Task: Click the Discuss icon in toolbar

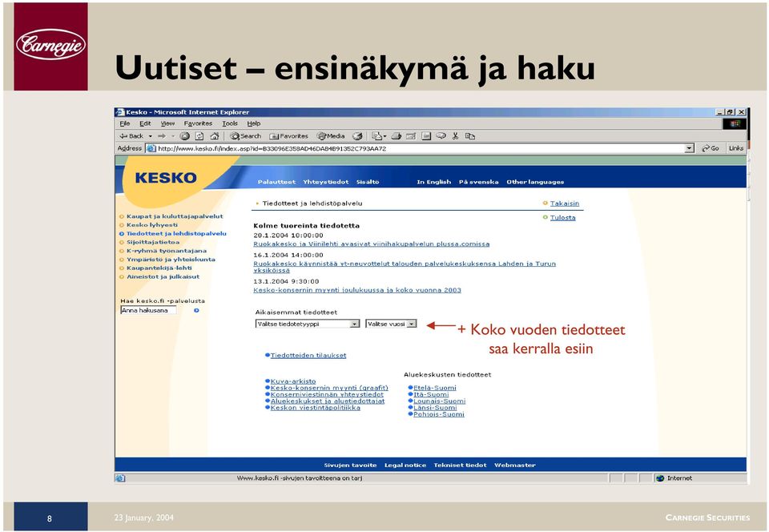Action: (441, 136)
